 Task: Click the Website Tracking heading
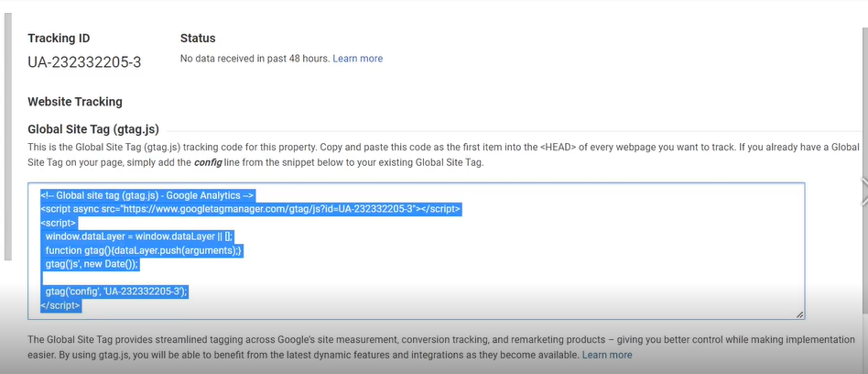point(75,102)
